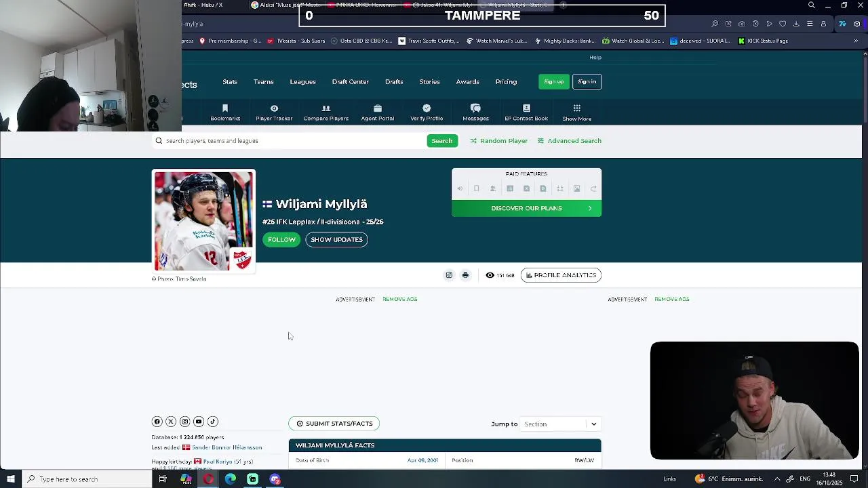
Task: Open the PROFILE ANALYTICS button
Action: click(561, 275)
